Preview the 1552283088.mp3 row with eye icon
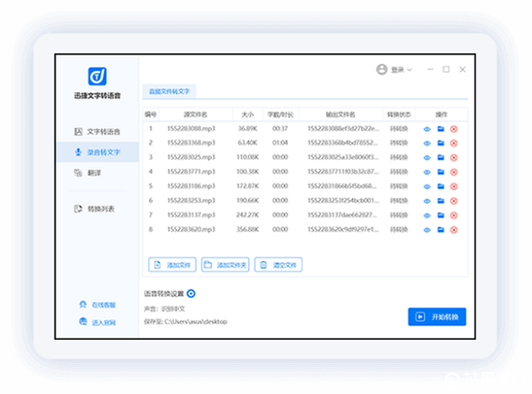This screenshot has height=394, width=532. pos(426,129)
